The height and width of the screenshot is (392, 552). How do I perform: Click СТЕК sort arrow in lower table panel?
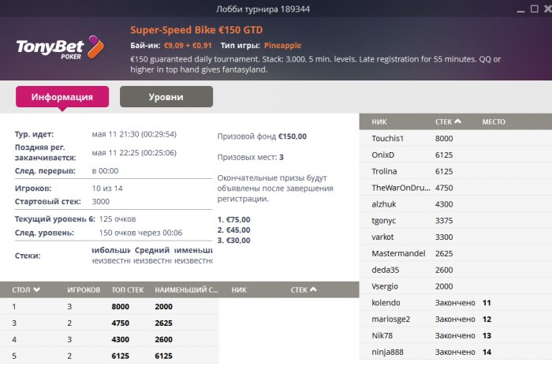313,289
